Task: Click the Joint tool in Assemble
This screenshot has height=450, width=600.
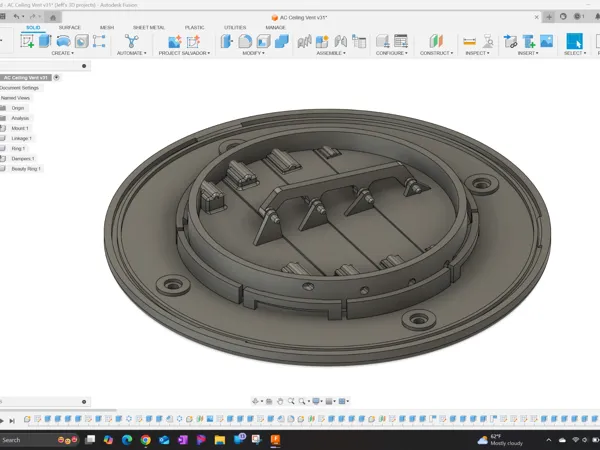Action: [x=304, y=41]
